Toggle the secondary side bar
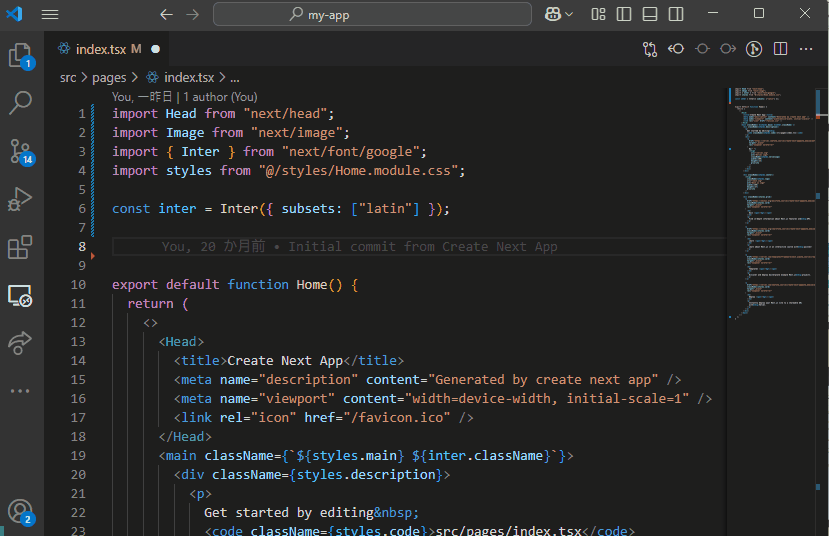Viewport: 829px width, 536px height. [676, 14]
